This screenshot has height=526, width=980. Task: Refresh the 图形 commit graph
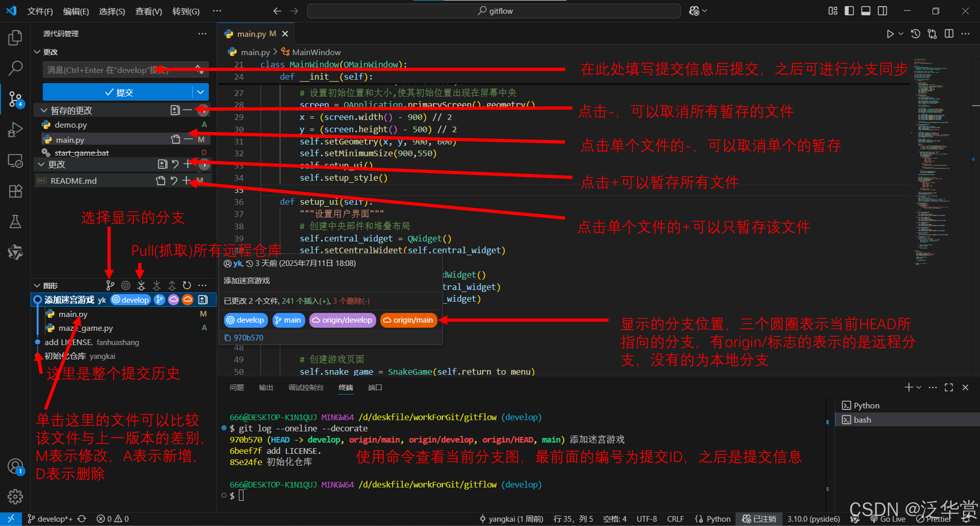tap(187, 285)
